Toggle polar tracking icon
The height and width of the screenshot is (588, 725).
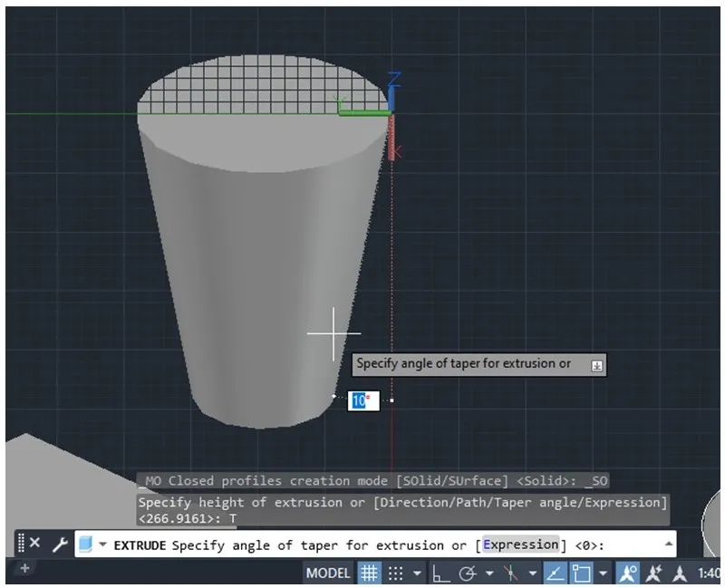[x=468, y=573]
